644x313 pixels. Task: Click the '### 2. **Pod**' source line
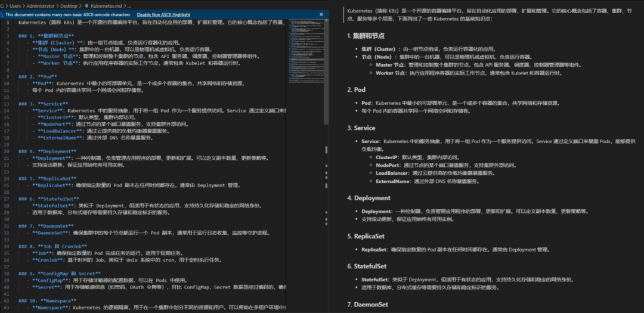(x=38, y=76)
